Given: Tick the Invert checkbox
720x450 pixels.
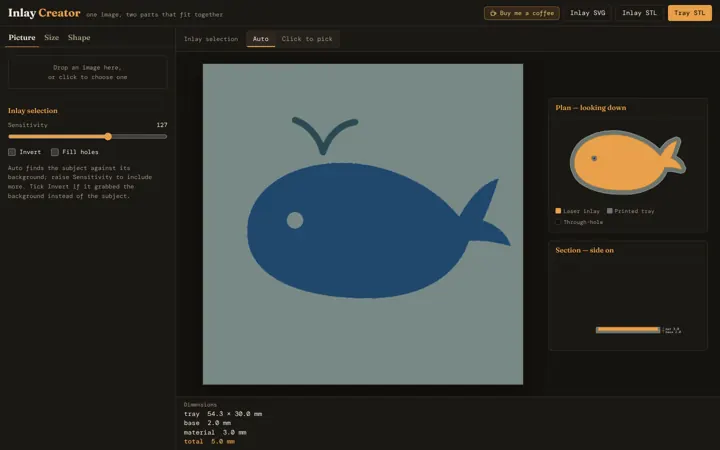Looking at the screenshot, I should pyautogui.click(x=12, y=152).
